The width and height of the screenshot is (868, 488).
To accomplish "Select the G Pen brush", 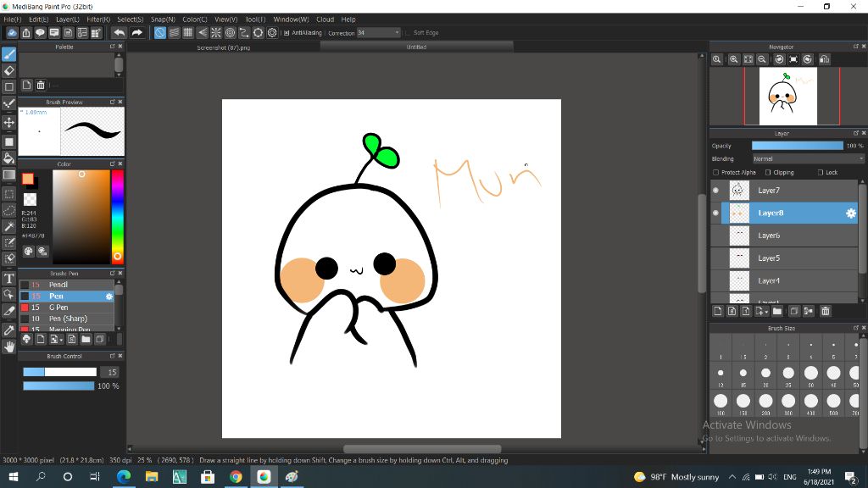I will (x=66, y=308).
